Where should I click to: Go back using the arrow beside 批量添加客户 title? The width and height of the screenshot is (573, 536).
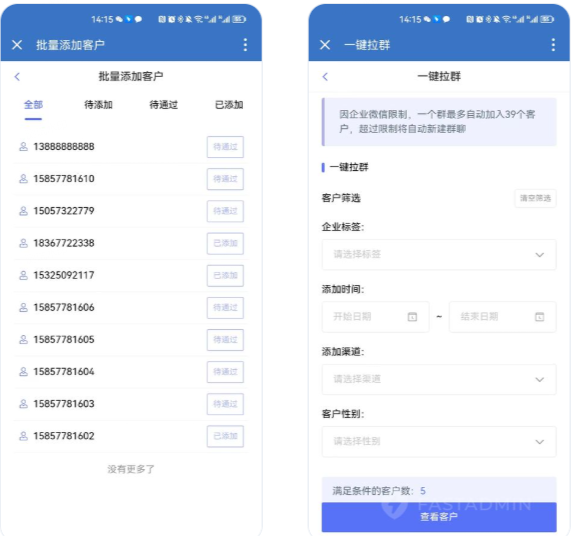pos(17,76)
